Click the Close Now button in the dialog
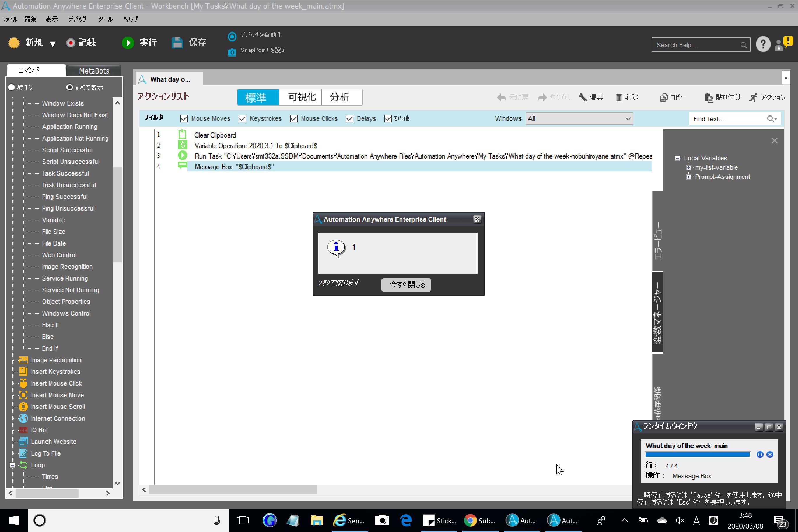Screen dimensions: 798x532 click(406, 284)
